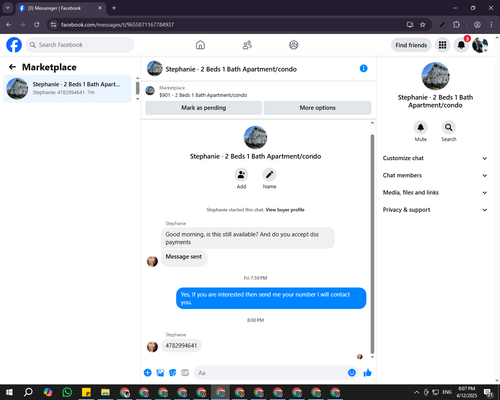
Task: Expand the Customize chat section
Action: (x=435, y=158)
